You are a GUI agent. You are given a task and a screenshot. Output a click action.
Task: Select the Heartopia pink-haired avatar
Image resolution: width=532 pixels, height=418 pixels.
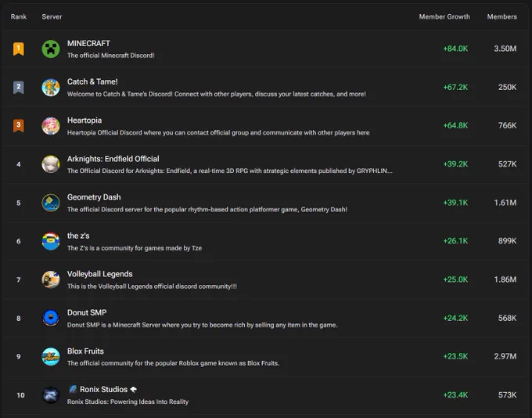pos(51,126)
